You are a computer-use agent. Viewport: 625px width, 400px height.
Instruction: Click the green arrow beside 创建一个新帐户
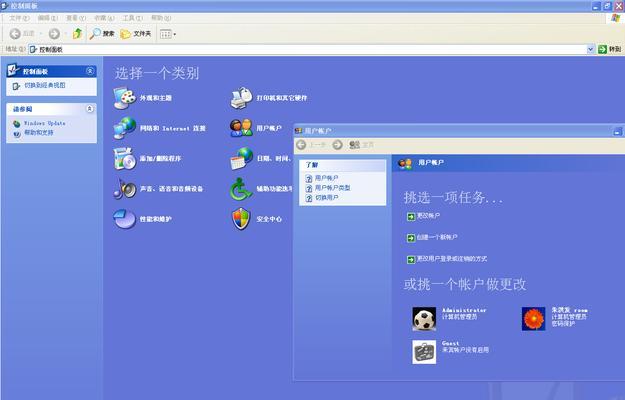click(411, 238)
